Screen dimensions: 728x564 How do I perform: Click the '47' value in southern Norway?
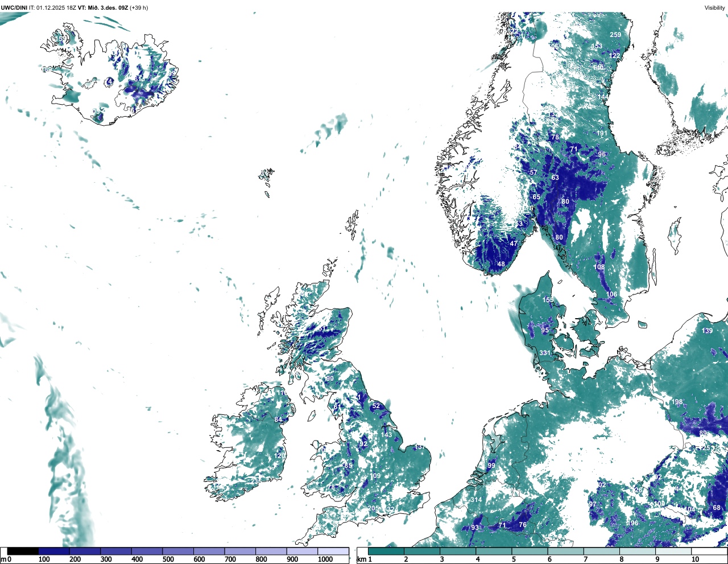coord(514,244)
